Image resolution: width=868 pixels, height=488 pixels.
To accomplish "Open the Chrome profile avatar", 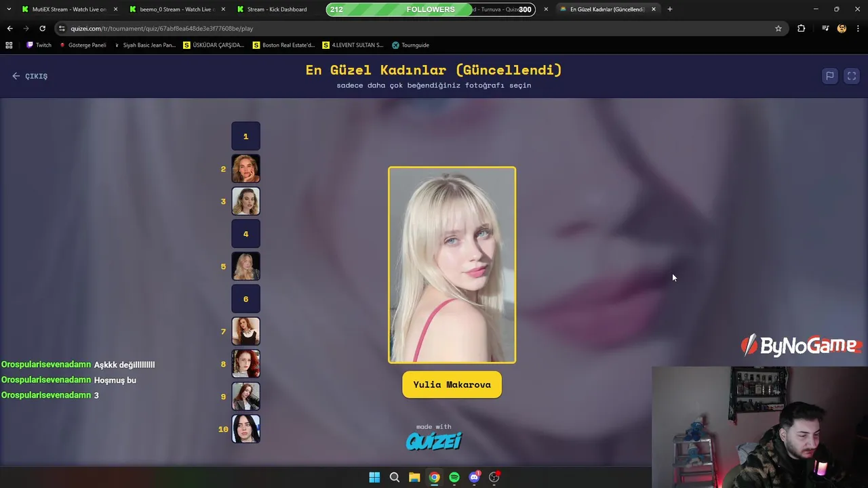I will (x=842, y=28).
